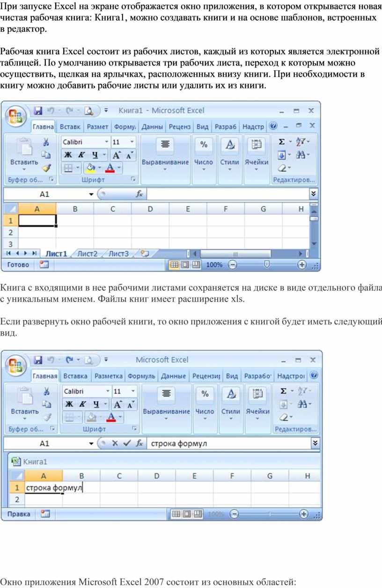Toggle Italic (К) in the lower Excel window

click(x=82, y=404)
